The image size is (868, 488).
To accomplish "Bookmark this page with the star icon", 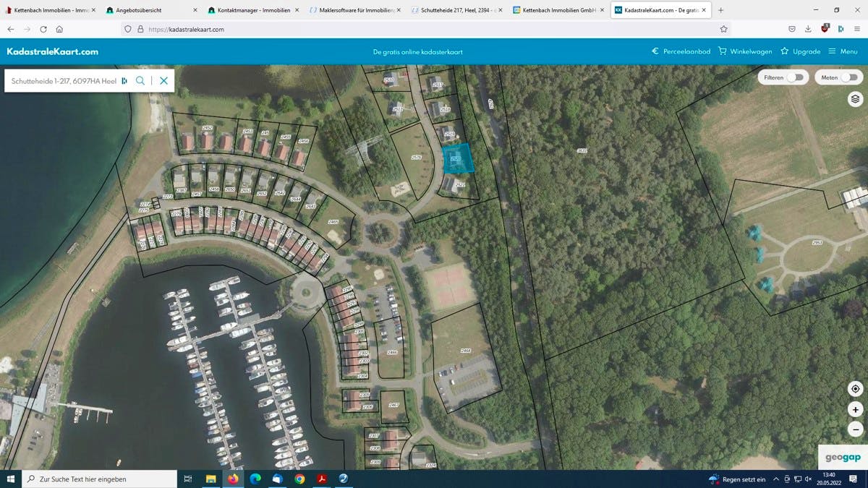I will (x=723, y=29).
